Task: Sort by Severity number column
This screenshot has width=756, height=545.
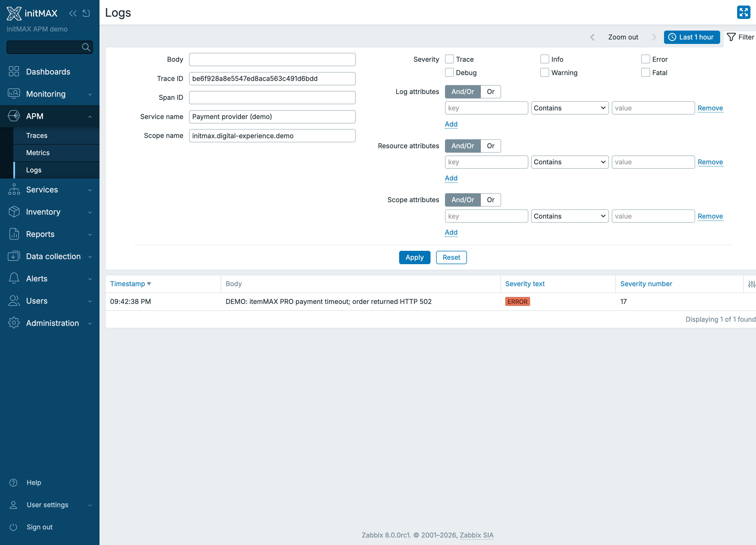Action: coord(646,284)
